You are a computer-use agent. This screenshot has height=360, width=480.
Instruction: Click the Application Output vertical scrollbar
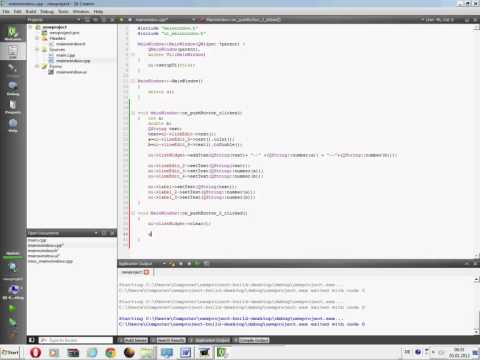[x=477, y=305]
